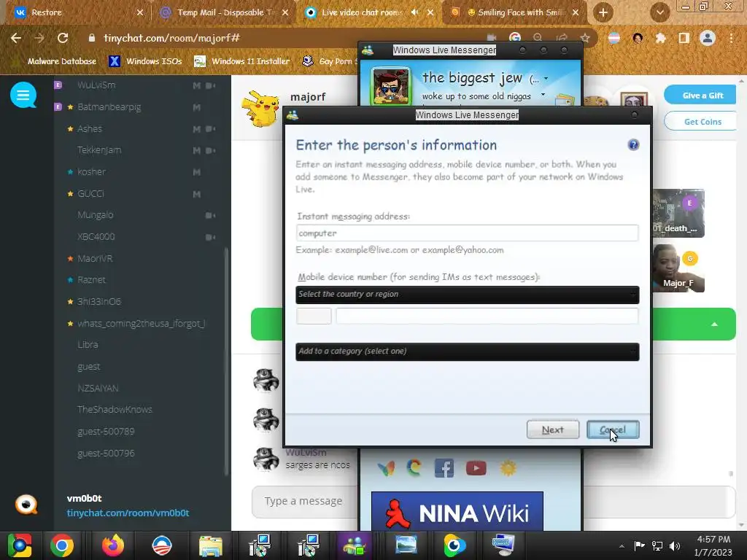Open Malware Database bookmark
This screenshot has width=747, height=560.
tap(55, 61)
